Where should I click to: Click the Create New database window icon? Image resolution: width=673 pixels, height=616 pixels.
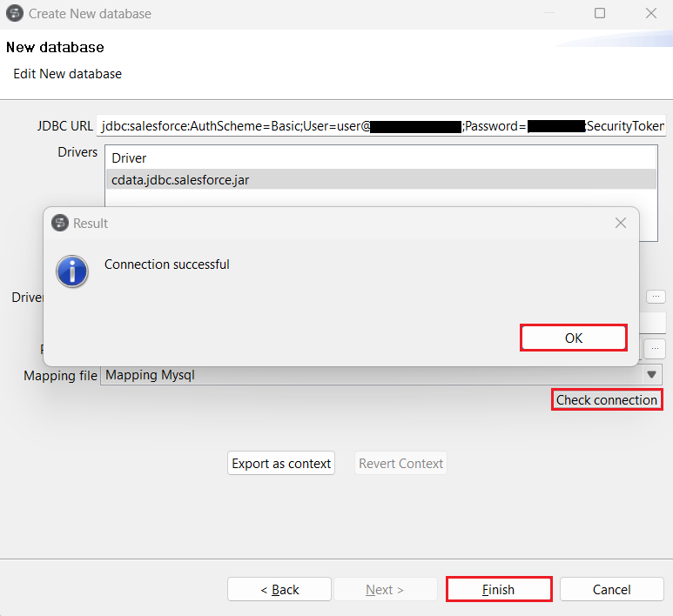coord(15,14)
